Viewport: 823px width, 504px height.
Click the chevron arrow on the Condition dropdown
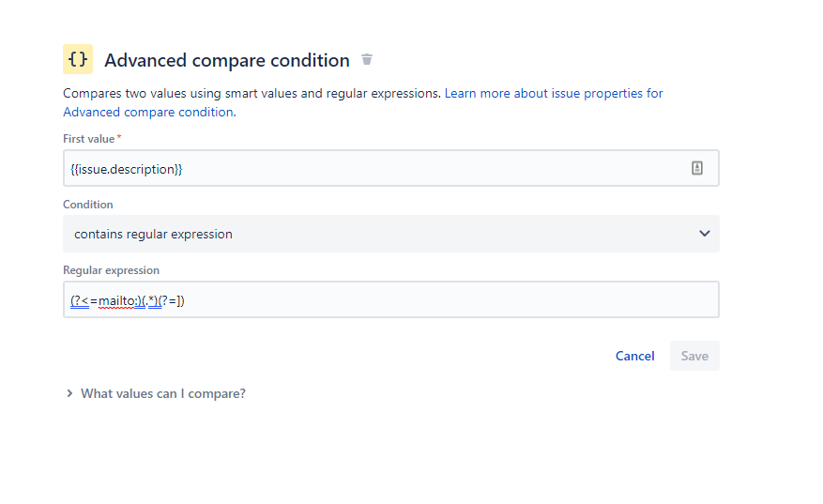pyautogui.click(x=705, y=234)
